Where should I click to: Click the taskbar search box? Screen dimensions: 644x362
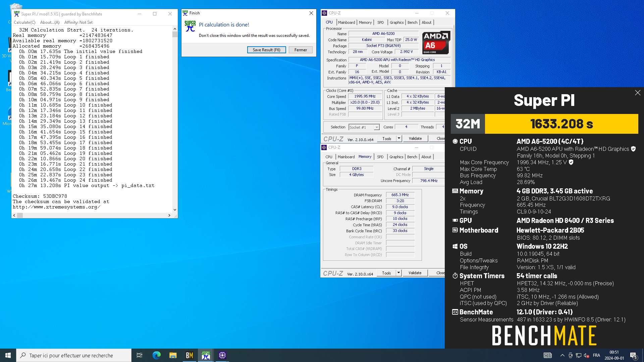74,355
